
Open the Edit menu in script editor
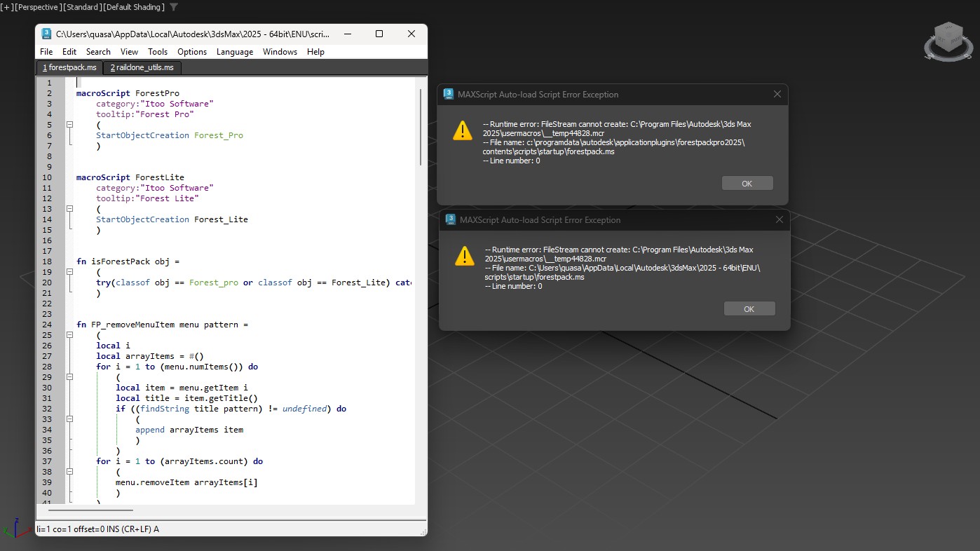(69, 52)
